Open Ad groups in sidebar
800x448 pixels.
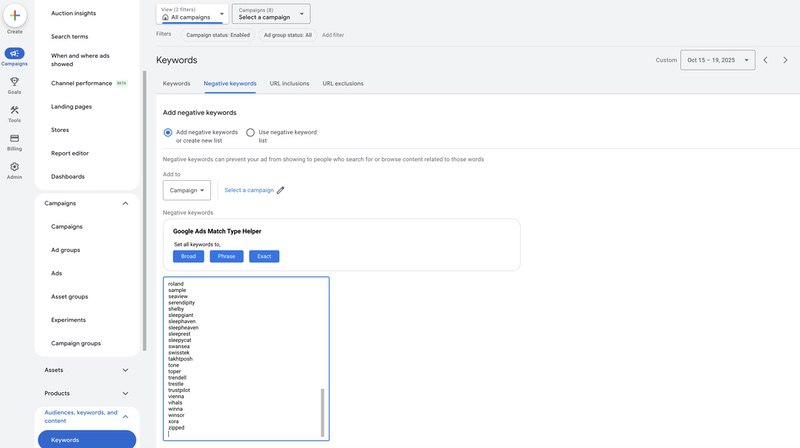(x=65, y=250)
